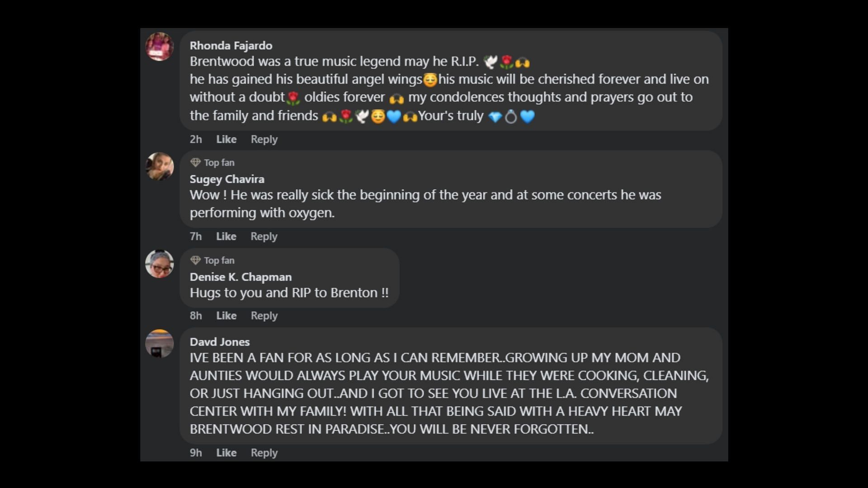
Task: Click the 2h timestamp on Rhonda's comment
Action: (x=196, y=139)
